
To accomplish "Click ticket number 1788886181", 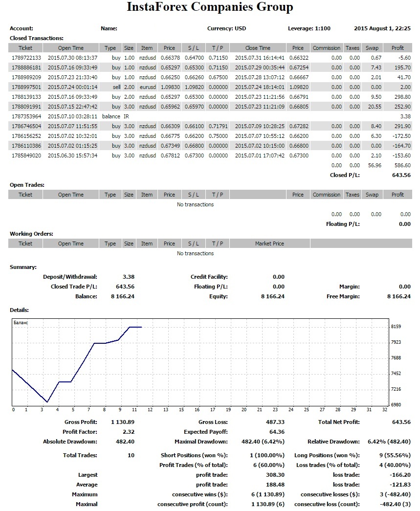I will click(x=26, y=67).
